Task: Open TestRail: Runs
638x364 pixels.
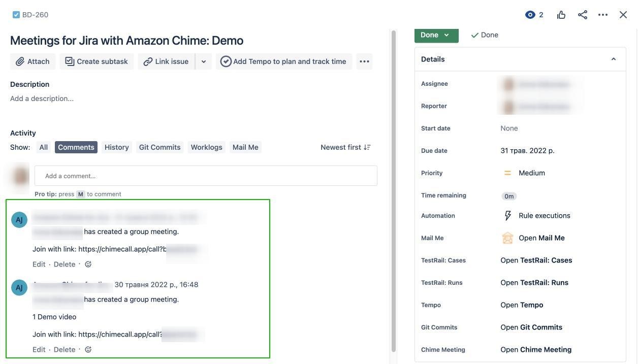Action: coord(534,283)
